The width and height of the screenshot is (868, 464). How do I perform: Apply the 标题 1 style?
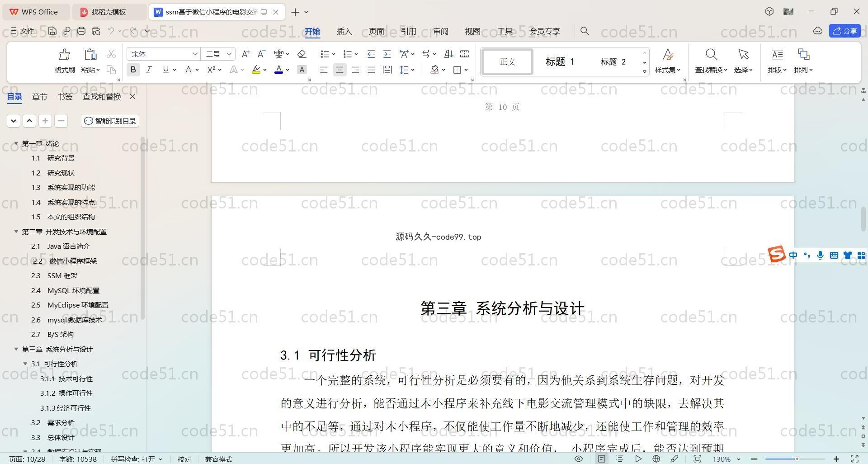pyautogui.click(x=560, y=62)
